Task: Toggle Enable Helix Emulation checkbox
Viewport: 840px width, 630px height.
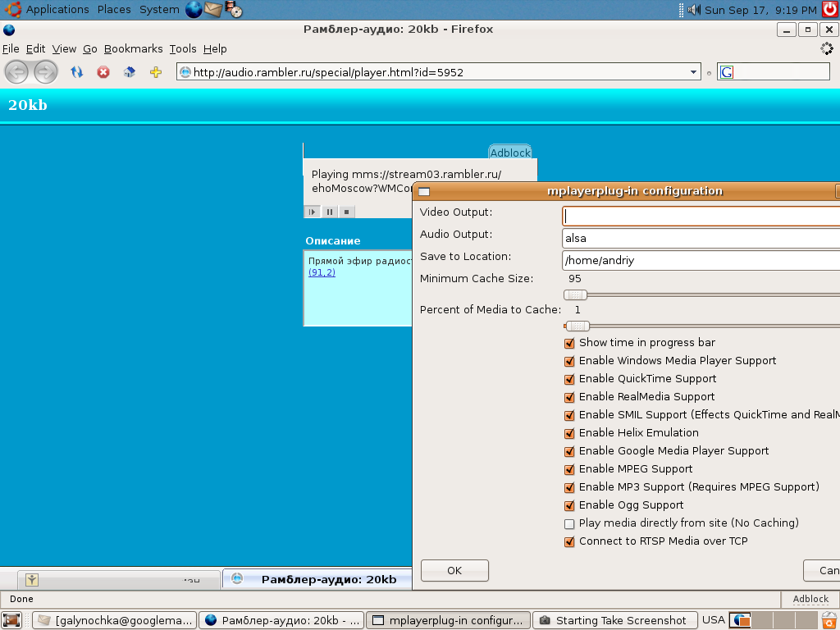Action: 569,433
